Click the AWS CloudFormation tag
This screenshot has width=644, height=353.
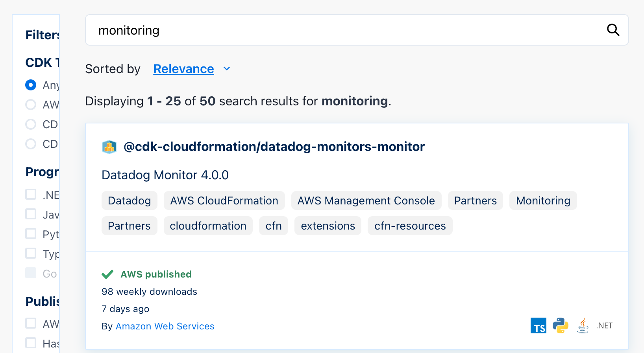(224, 200)
